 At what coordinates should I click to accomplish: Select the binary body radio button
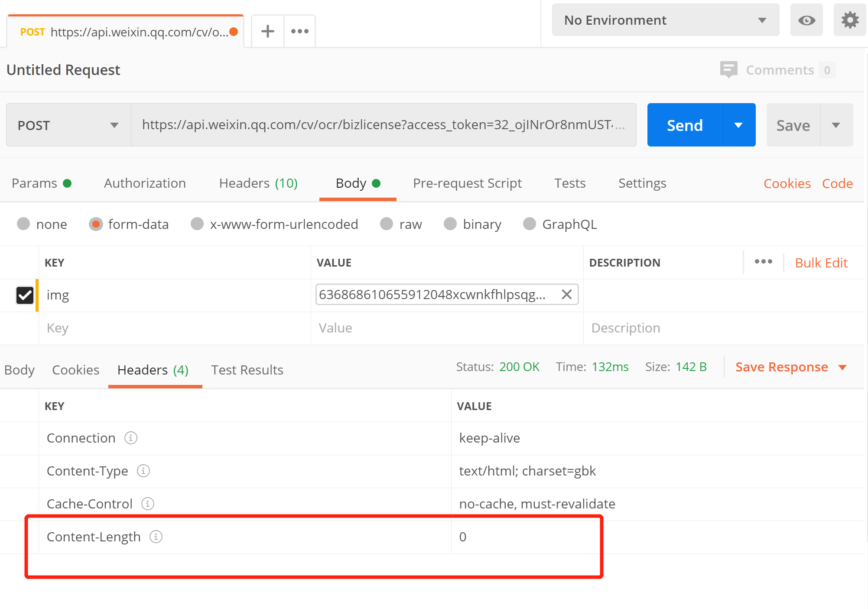[x=450, y=224]
